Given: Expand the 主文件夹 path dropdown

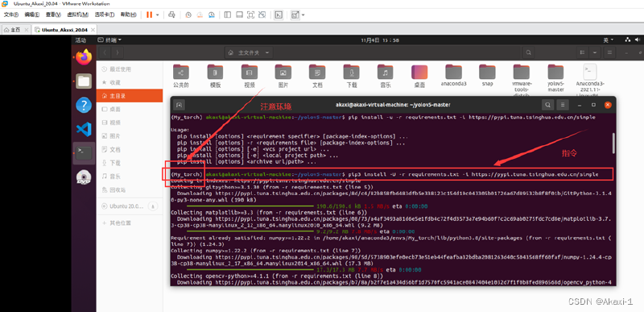Looking at the screenshot, I should [267, 52].
